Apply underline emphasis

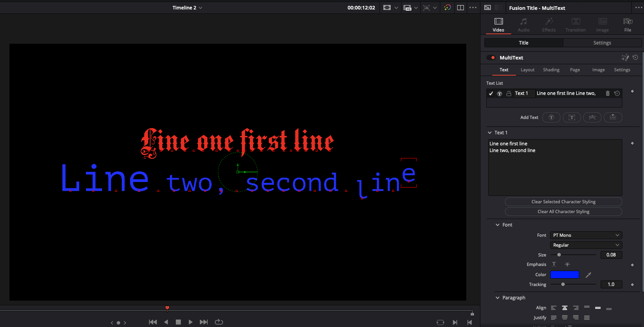point(554,264)
